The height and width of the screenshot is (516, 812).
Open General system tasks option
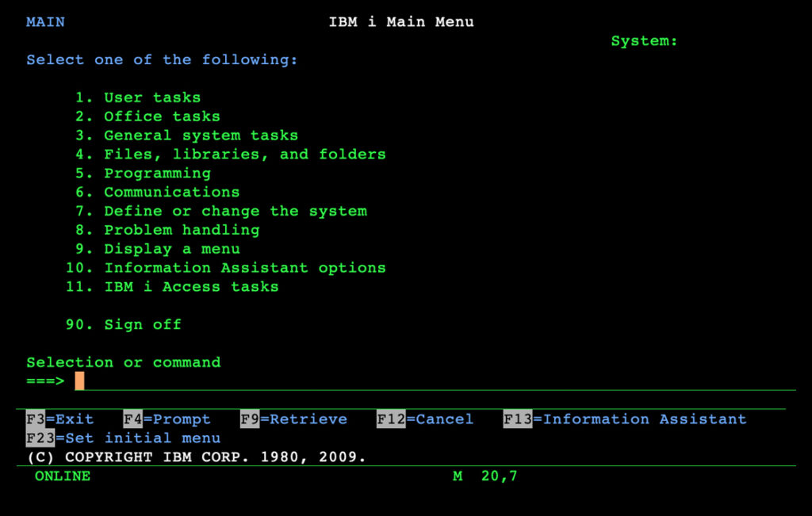tap(201, 136)
